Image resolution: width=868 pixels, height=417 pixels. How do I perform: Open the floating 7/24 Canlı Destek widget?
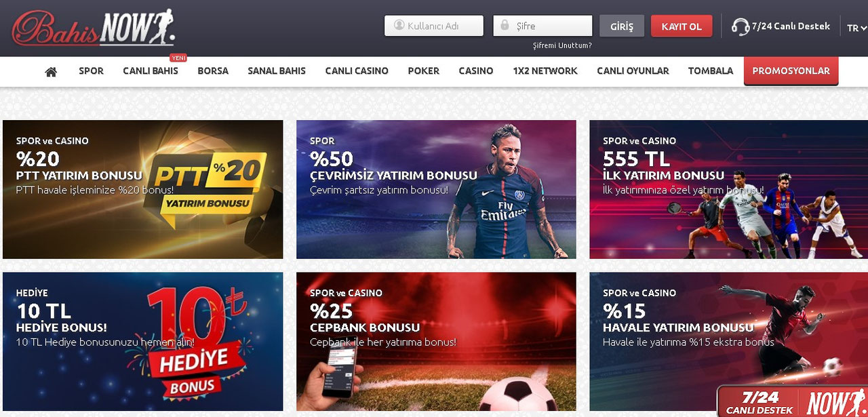pyautogui.click(x=792, y=401)
